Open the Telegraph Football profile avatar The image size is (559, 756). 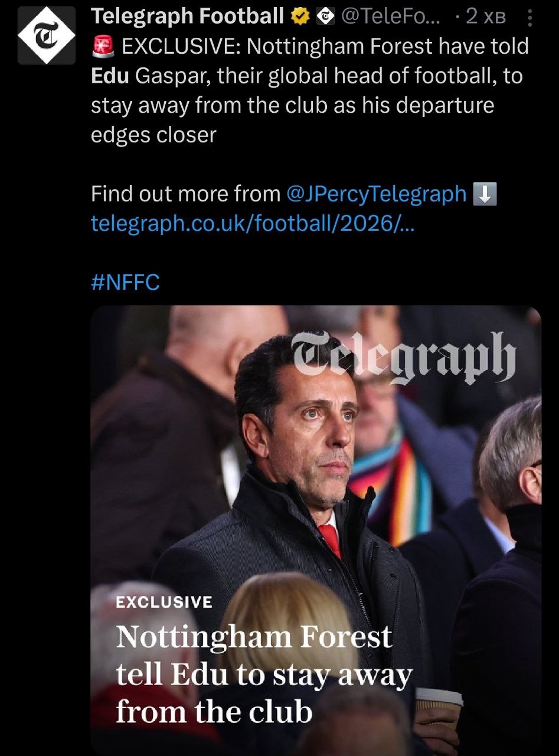[x=46, y=35]
